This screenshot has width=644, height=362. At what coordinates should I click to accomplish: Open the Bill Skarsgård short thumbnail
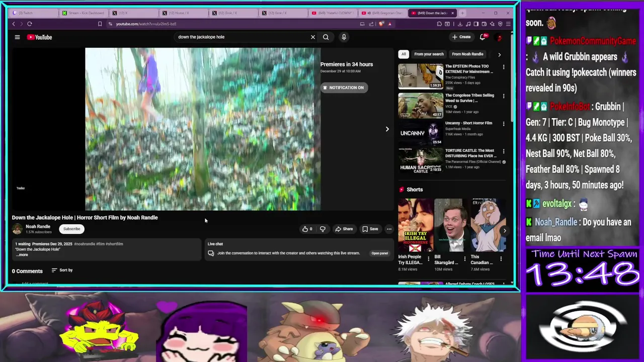(451, 225)
